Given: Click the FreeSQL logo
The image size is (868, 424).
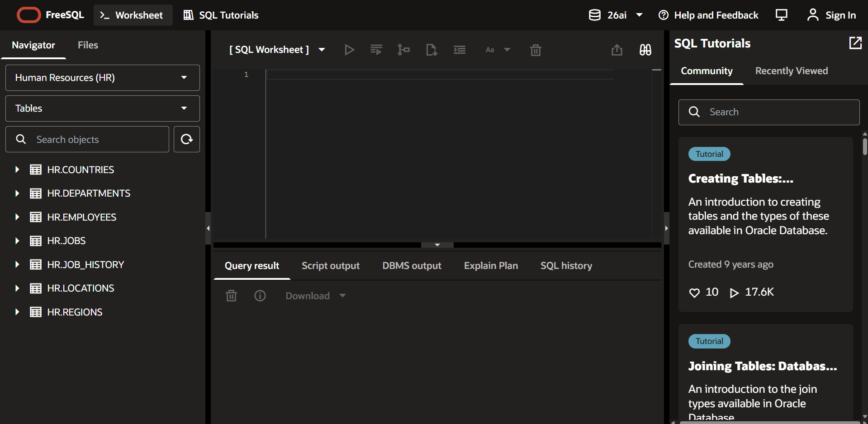Looking at the screenshot, I should 50,15.
